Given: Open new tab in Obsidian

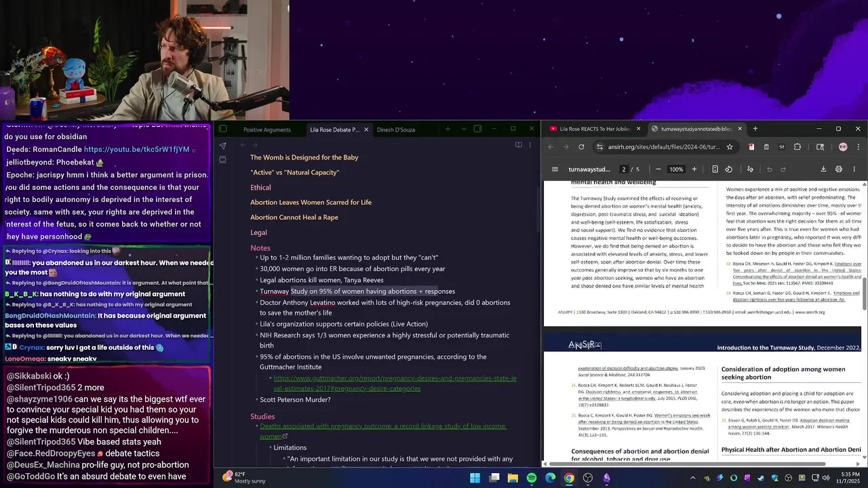Looking at the screenshot, I should (x=448, y=129).
